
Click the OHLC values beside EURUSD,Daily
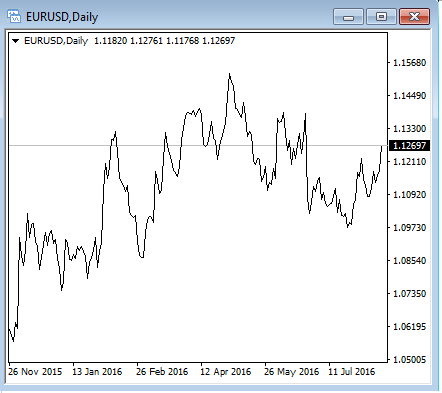(164, 41)
